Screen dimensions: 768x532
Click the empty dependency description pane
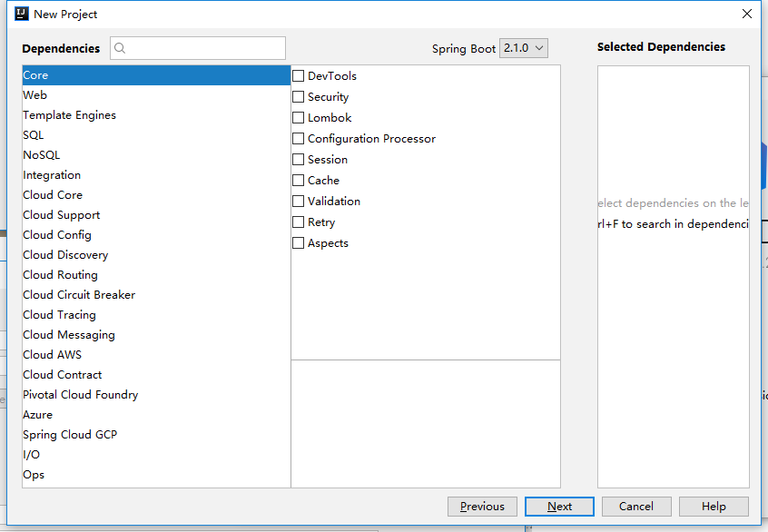426,424
